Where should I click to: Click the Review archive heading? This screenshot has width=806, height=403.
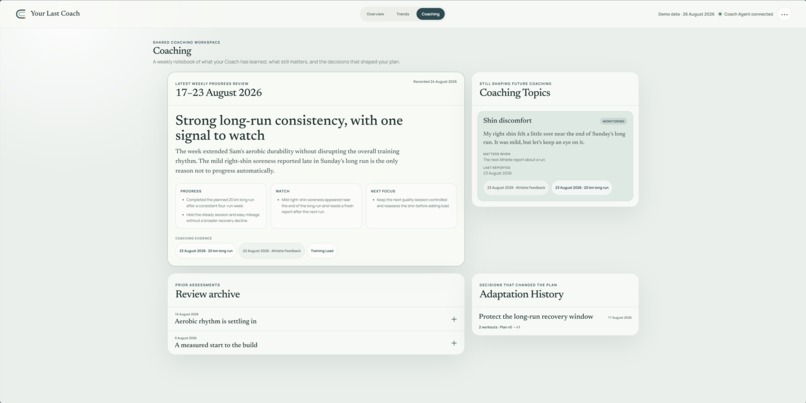coord(207,295)
